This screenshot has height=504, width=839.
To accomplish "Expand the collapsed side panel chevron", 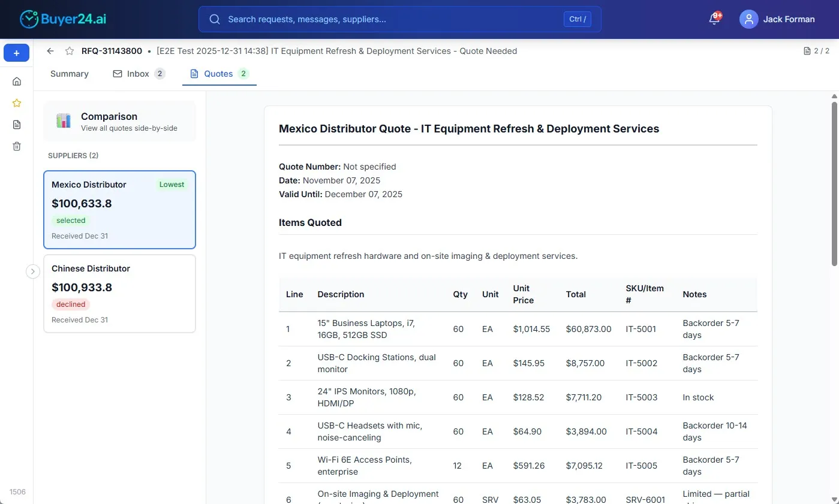I will click(x=33, y=271).
